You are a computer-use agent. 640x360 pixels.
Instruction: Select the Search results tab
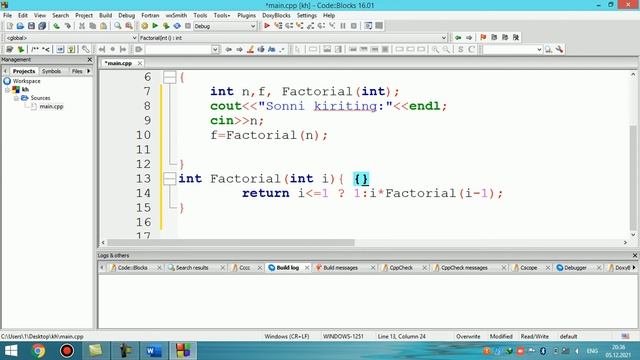[x=192, y=268]
